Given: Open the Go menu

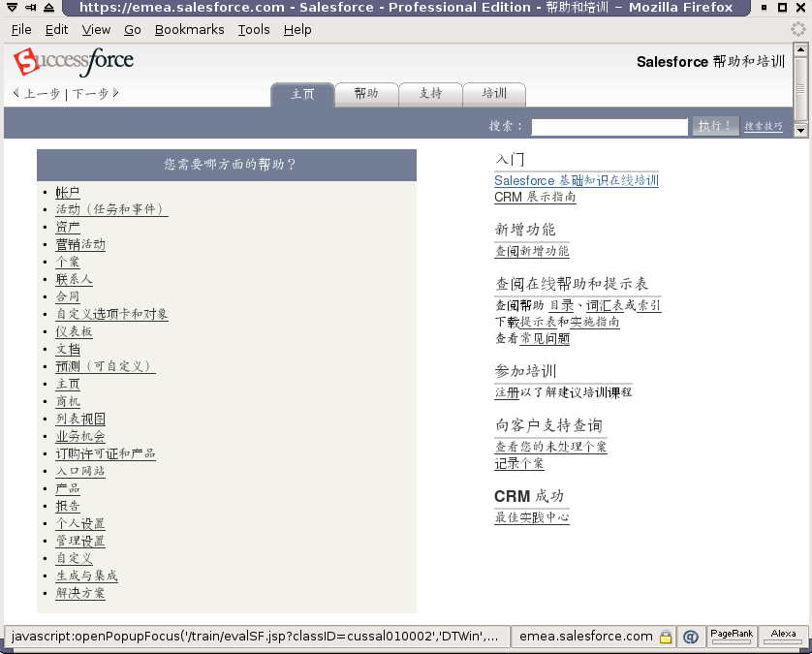Looking at the screenshot, I should (x=133, y=30).
